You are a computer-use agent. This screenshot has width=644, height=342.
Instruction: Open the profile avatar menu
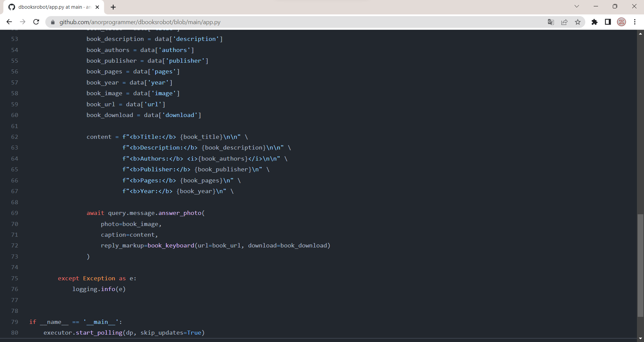[622, 22]
